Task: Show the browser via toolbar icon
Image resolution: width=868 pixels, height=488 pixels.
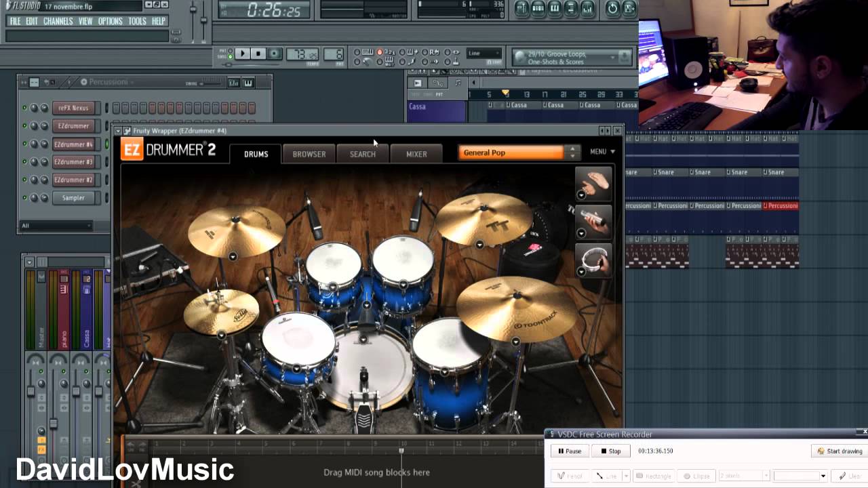Action: [571, 8]
